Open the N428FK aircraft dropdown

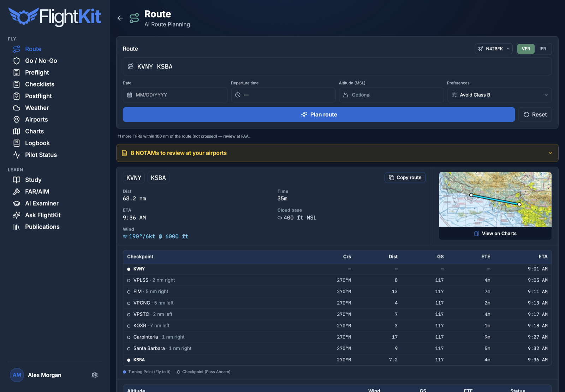tap(494, 49)
